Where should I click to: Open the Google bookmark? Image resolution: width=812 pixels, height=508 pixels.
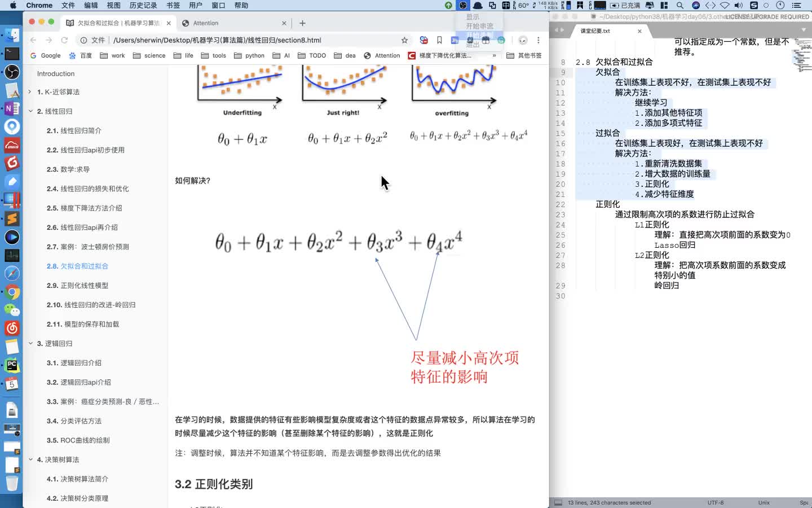(x=45, y=55)
